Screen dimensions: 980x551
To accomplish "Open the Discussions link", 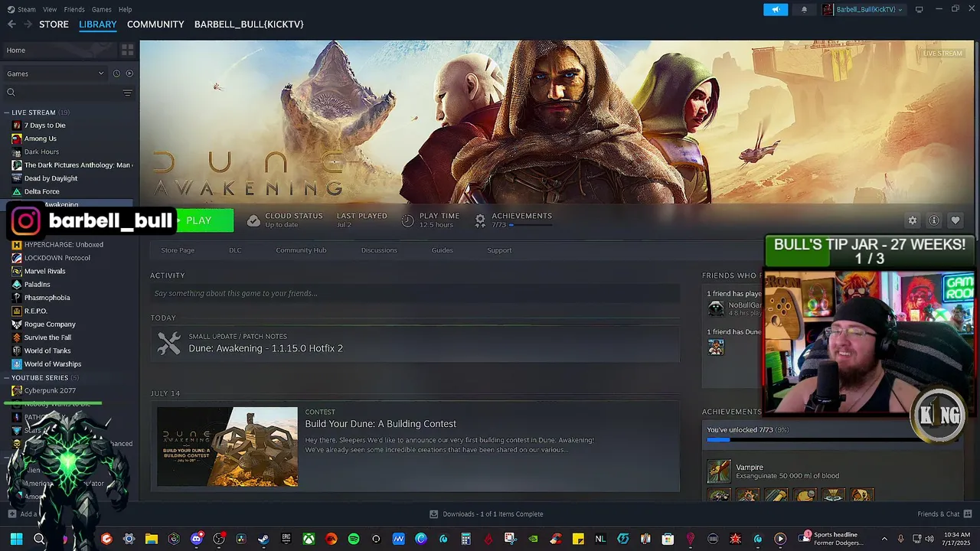I will coord(379,250).
